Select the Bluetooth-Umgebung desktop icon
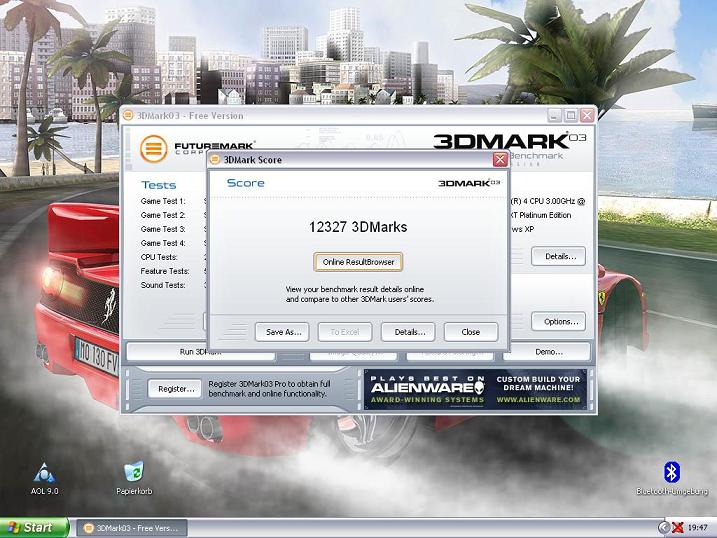 point(672,479)
